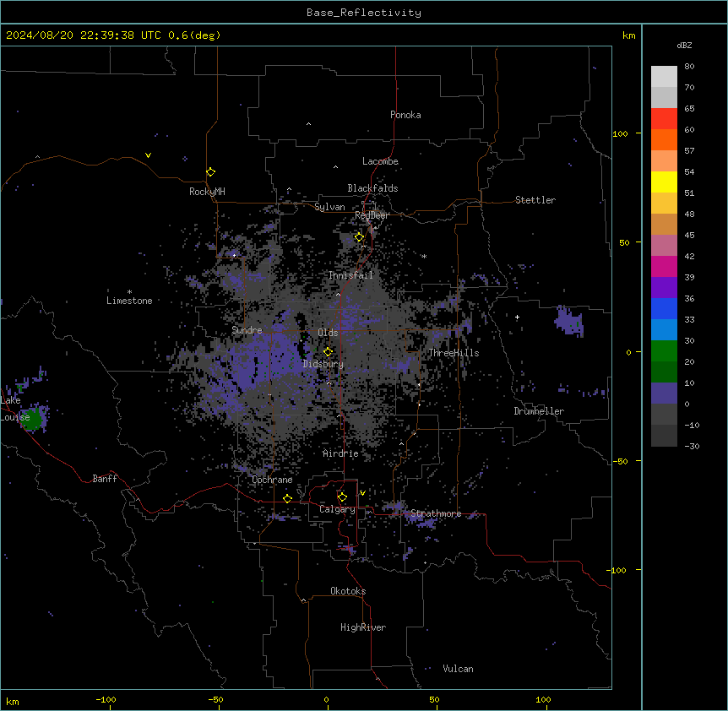728x711 pixels.
Task: Click the km unit label at bottom left
Action: click(12, 702)
